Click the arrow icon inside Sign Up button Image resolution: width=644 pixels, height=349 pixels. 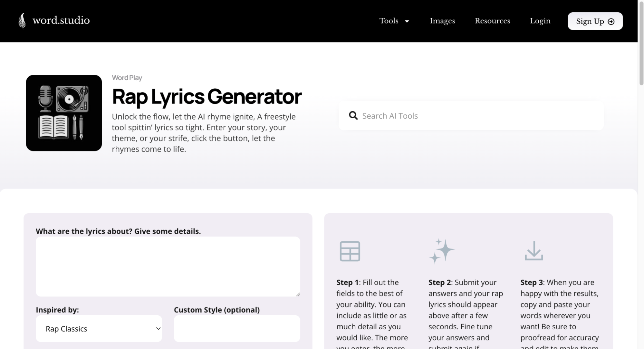(x=611, y=22)
